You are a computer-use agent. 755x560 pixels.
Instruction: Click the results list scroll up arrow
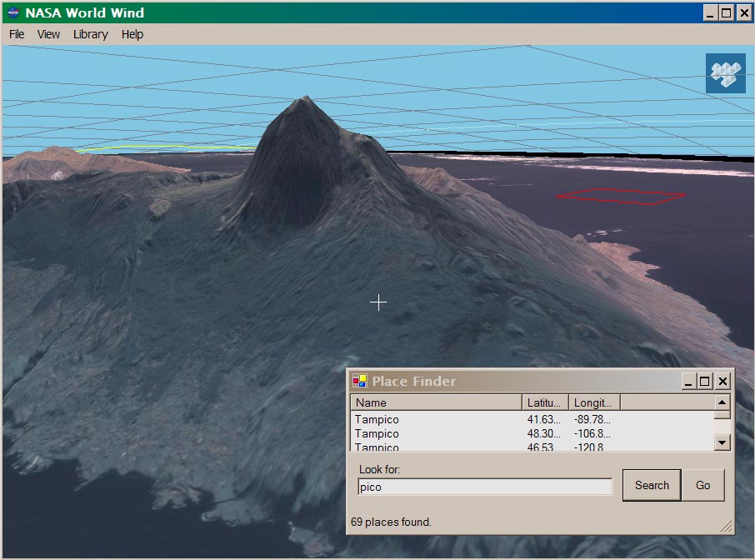(722, 402)
